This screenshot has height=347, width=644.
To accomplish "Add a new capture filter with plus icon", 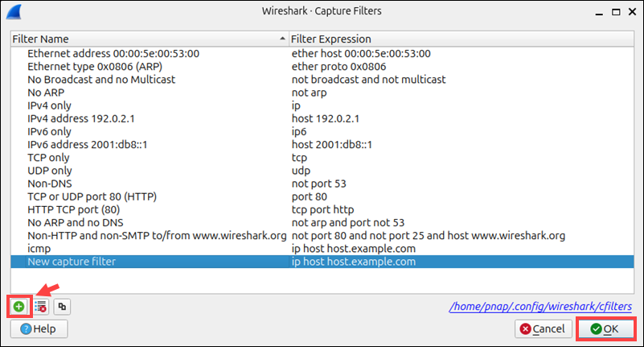I will tap(18, 307).
